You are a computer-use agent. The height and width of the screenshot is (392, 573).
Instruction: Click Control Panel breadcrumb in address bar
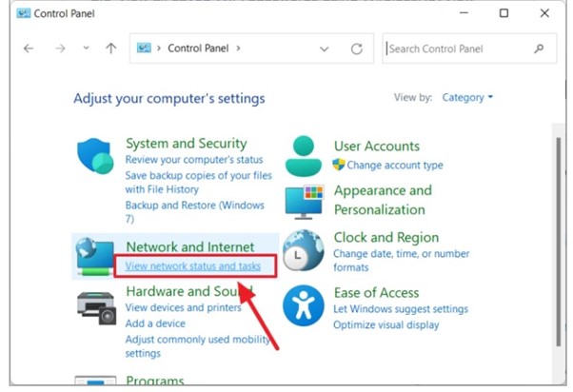tap(198, 49)
